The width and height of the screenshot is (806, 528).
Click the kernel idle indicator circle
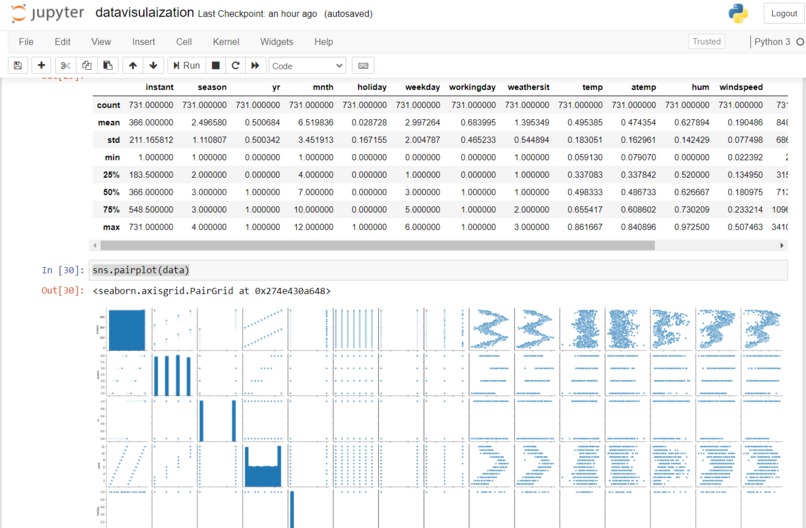800,42
